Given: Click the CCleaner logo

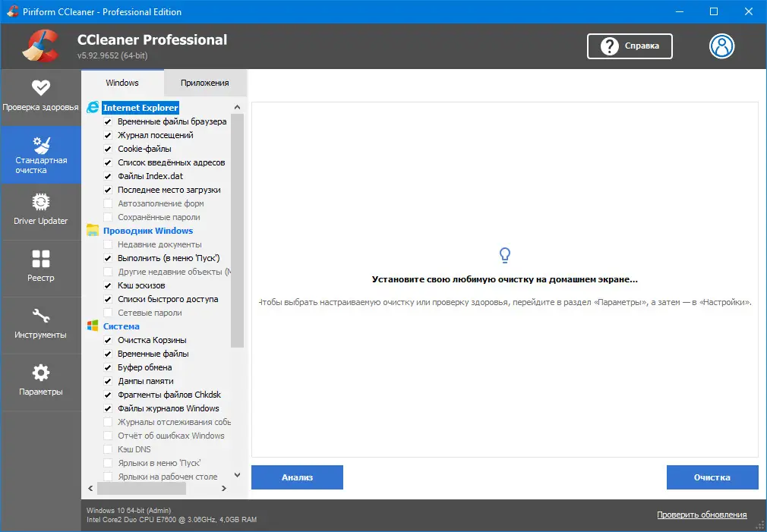Looking at the screenshot, I should (39, 45).
